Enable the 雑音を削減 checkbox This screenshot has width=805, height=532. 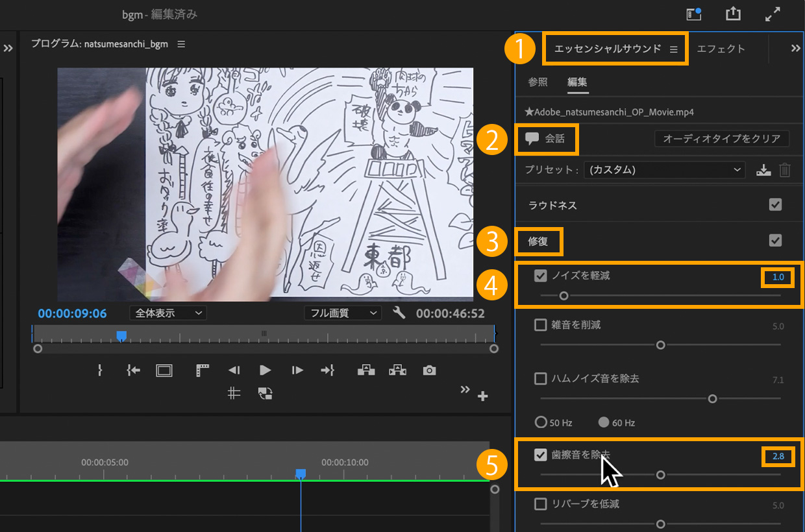540,325
